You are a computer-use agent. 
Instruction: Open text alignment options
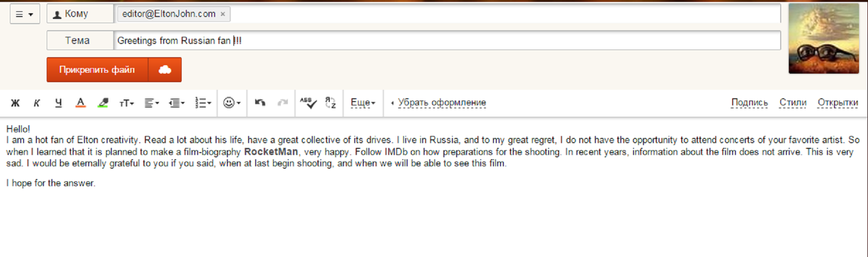[x=151, y=103]
